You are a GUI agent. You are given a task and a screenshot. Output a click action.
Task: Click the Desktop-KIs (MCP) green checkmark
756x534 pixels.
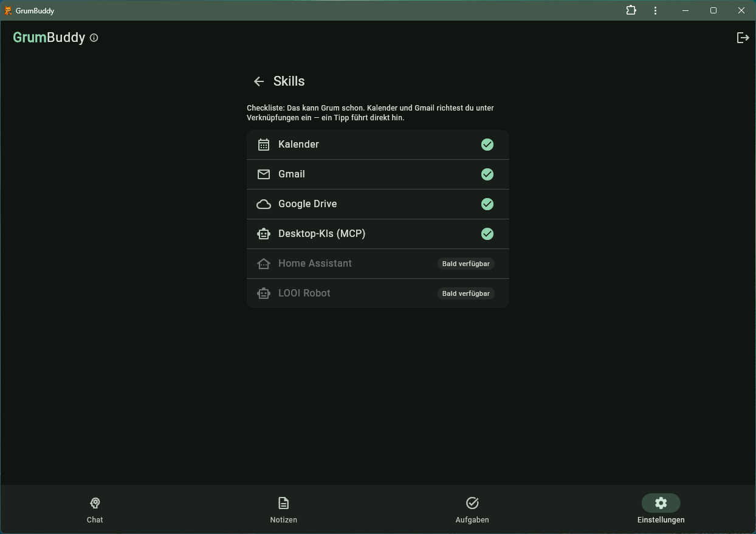point(487,234)
